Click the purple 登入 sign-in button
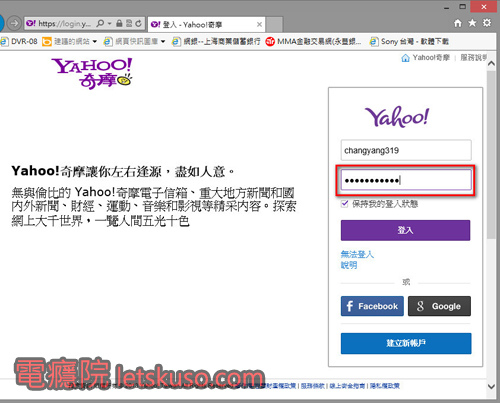The height and width of the screenshot is (403, 500). point(405,230)
